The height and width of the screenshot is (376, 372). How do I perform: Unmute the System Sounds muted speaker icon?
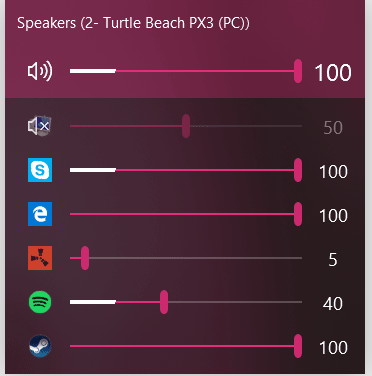(x=40, y=126)
